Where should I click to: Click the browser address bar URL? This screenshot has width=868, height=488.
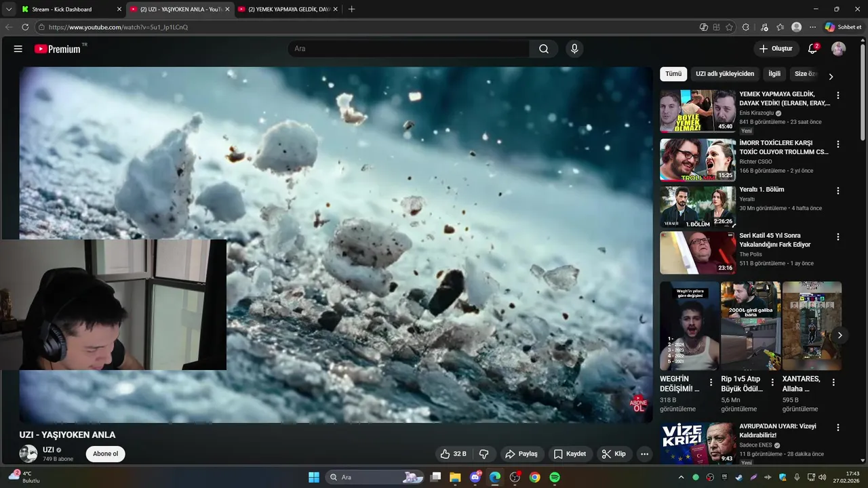coord(118,27)
